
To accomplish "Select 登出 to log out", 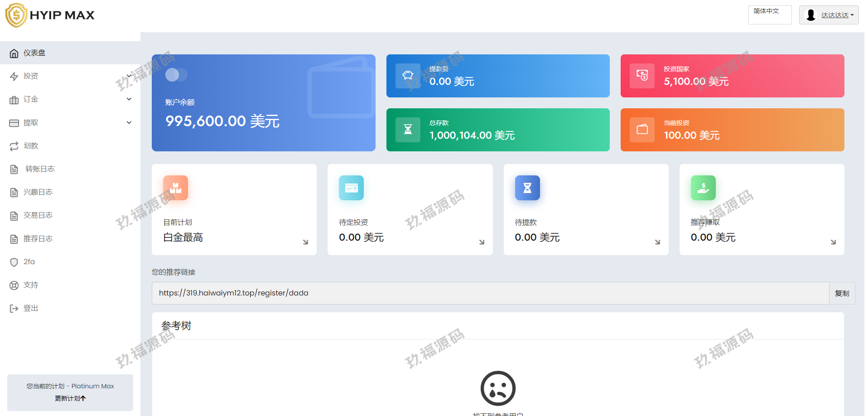I will pos(31,308).
